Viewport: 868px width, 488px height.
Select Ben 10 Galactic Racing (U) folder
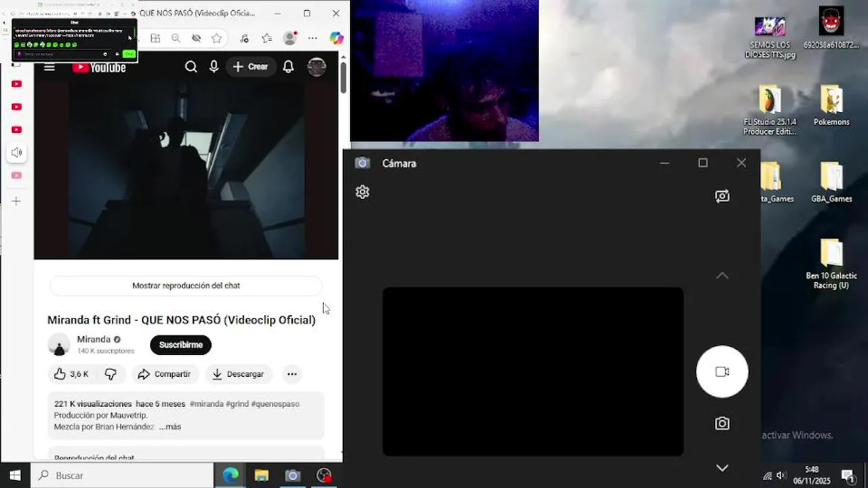pyautogui.click(x=831, y=264)
